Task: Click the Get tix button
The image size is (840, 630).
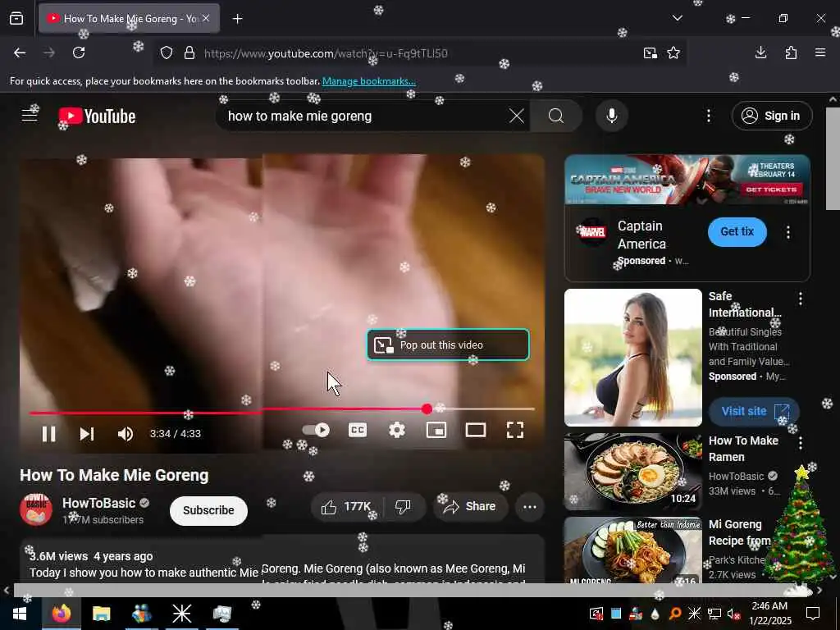Action: coord(737,232)
